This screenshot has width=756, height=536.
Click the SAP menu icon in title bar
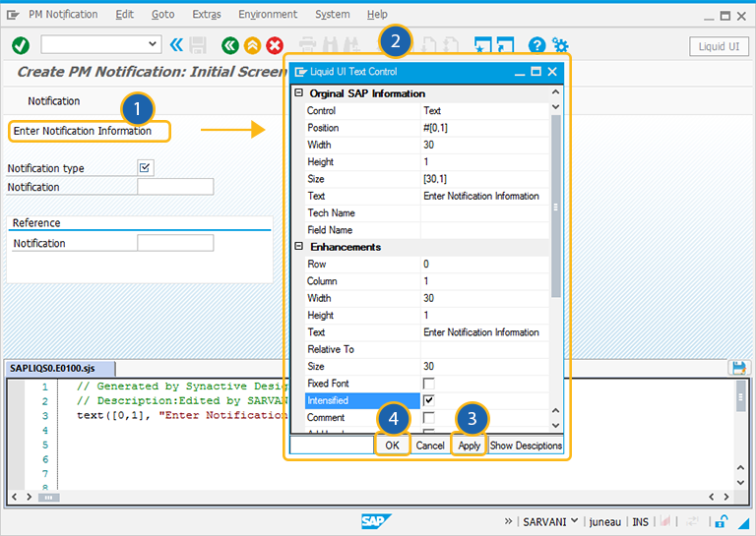coord(13,15)
